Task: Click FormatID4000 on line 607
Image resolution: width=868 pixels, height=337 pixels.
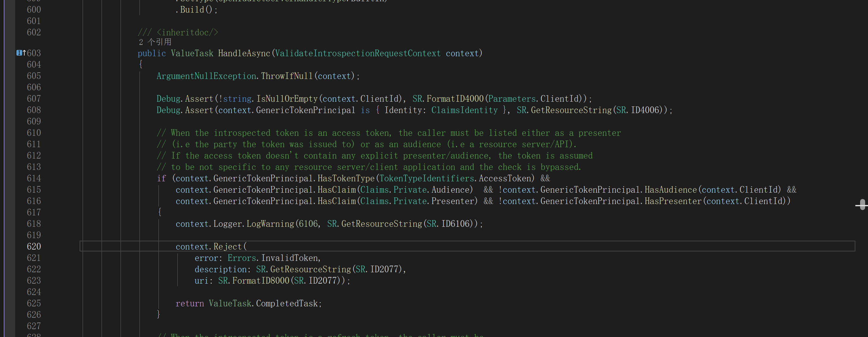Action: (455, 99)
